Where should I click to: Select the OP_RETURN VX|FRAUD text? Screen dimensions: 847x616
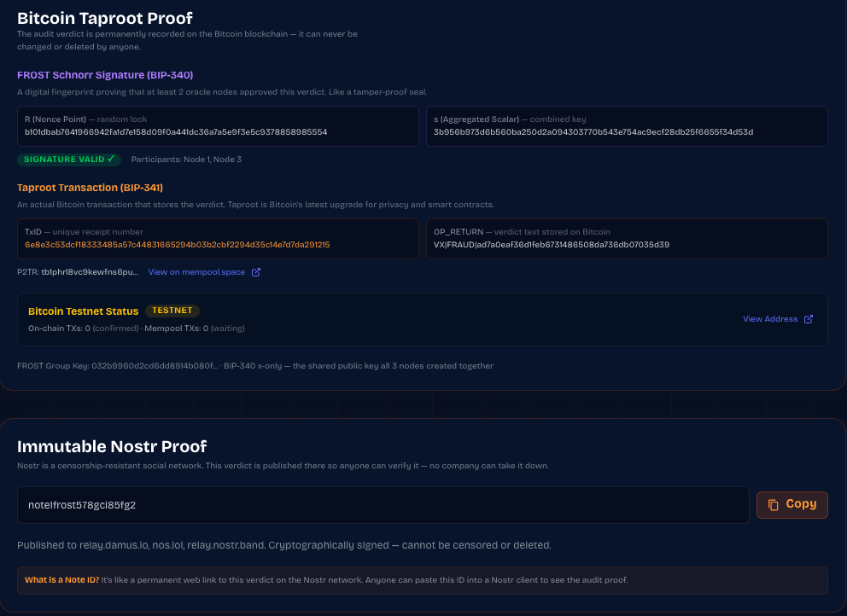click(552, 245)
